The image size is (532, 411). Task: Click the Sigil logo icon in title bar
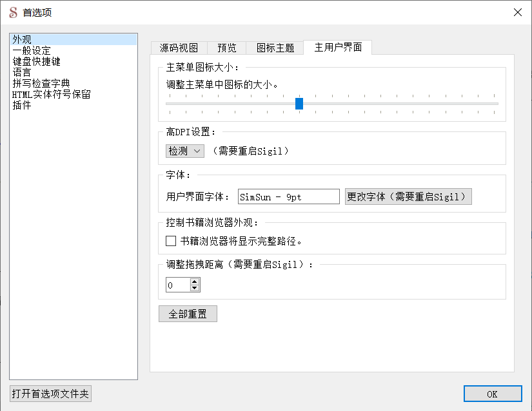click(12, 12)
